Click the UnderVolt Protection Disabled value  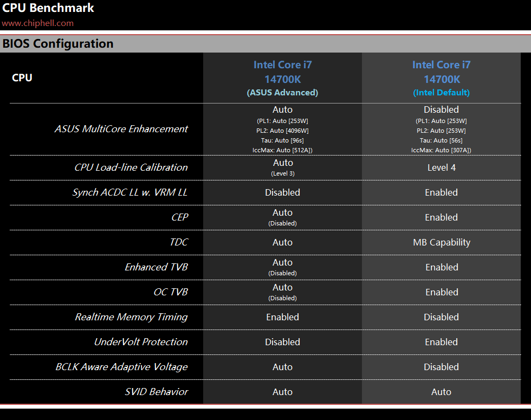pos(282,342)
